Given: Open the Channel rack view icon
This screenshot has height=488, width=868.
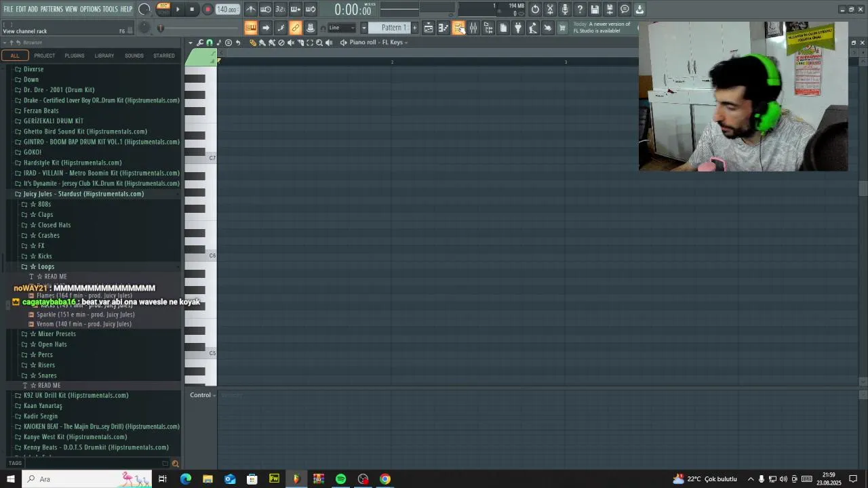Looking at the screenshot, I should 458,28.
